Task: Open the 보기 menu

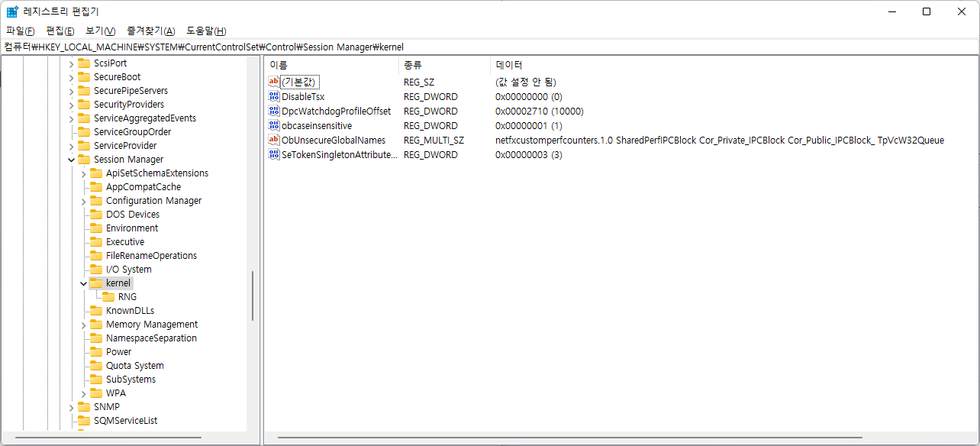Action: (x=100, y=31)
